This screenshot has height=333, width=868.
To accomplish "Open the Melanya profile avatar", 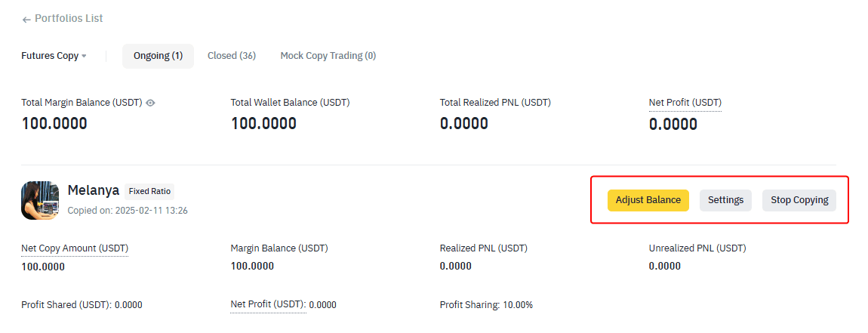I will (x=40, y=201).
